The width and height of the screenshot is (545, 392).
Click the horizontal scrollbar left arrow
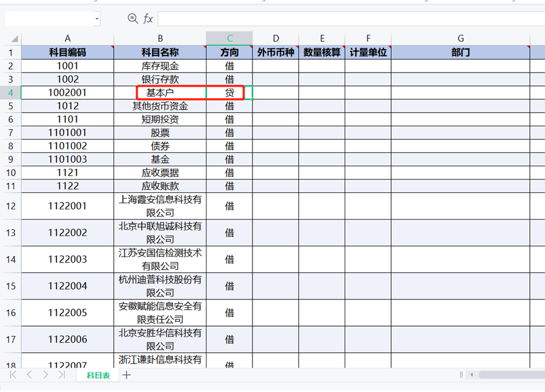tap(472, 374)
